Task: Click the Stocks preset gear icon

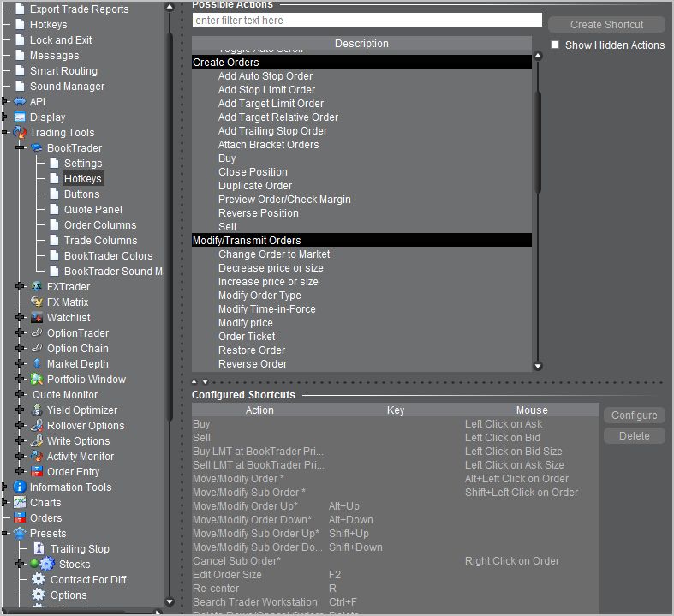Action: click(x=47, y=564)
